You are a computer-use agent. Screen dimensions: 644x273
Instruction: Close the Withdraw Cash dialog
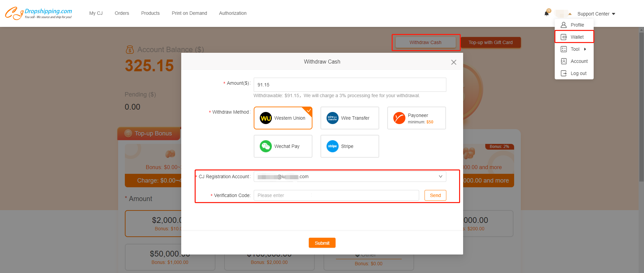pyautogui.click(x=453, y=62)
